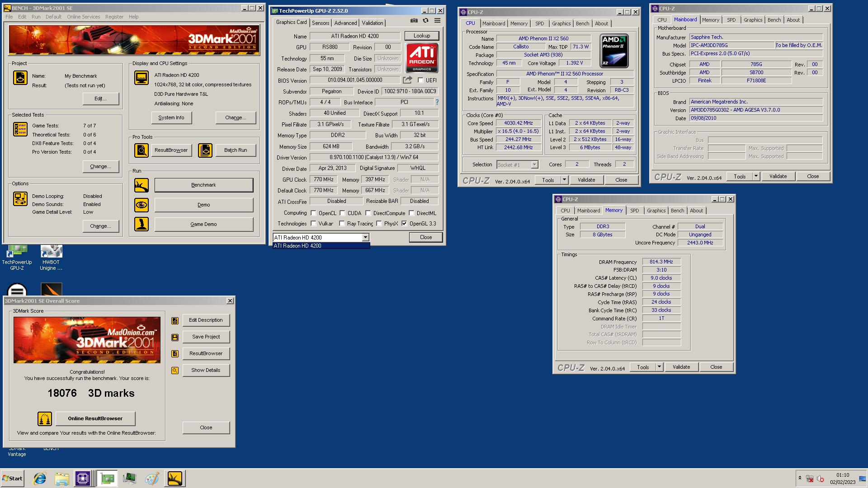The width and height of the screenshot is (868, 488).
Task: Click Show Details button
Action: point(206,371)
